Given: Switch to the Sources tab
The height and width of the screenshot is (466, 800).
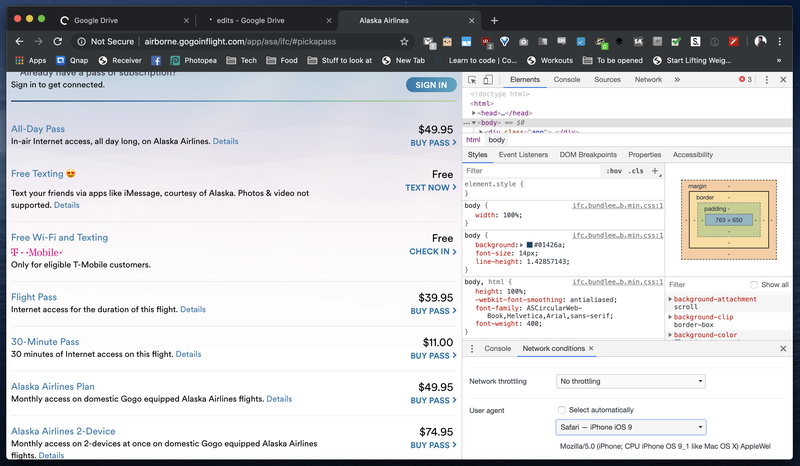Looking at the screenshot, I should point(607,80).
